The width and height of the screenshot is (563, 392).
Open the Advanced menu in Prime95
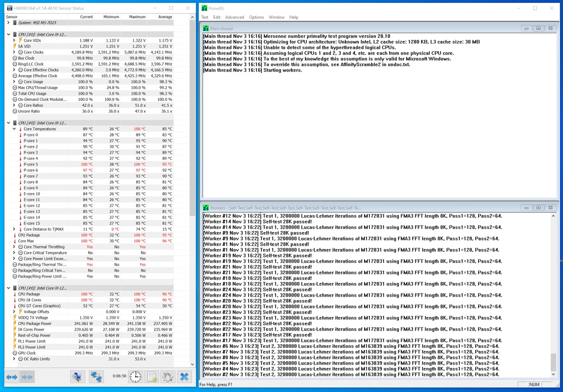[x=235, y=17]
